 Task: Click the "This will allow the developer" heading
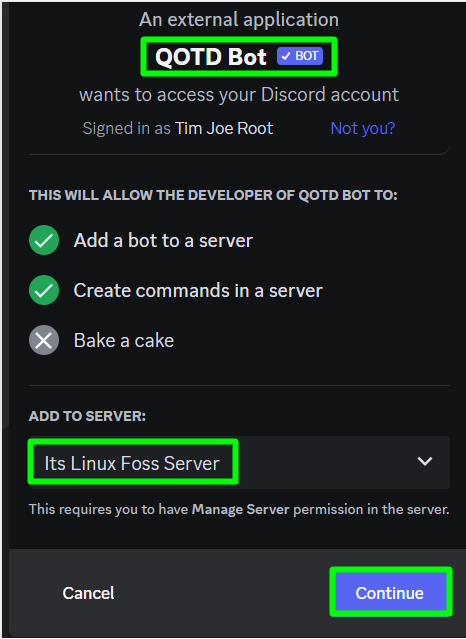(213, 195)
